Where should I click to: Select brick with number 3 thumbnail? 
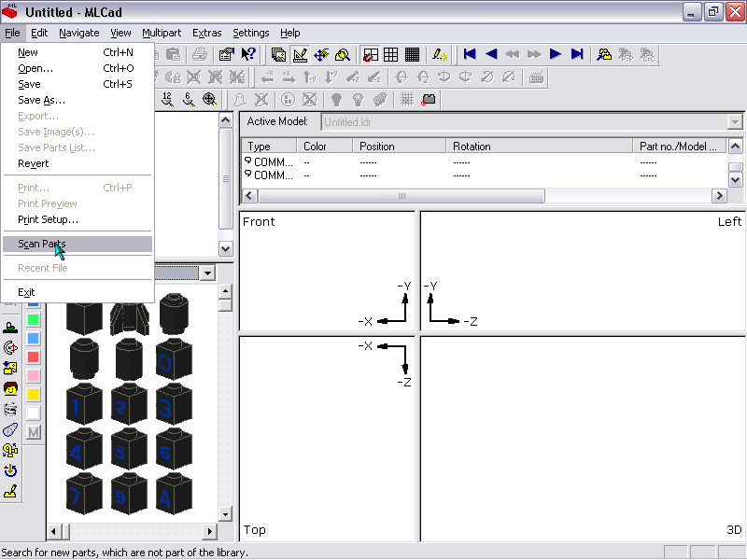[174, 405]
